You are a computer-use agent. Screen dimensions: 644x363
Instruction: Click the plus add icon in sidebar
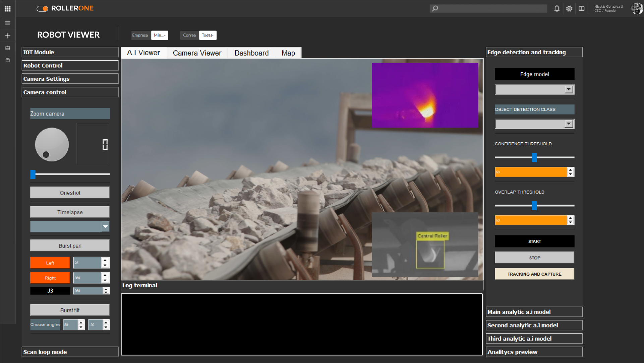[8, 35]
